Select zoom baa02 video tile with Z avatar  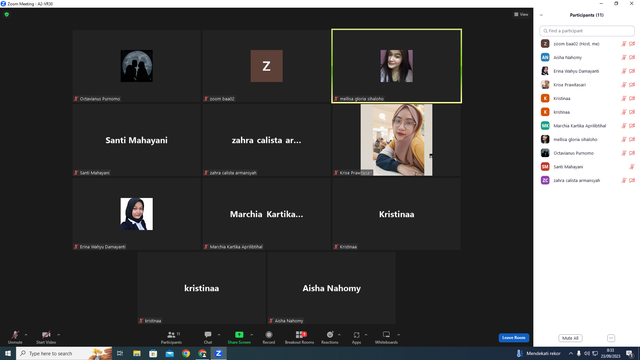[x=267, y=66]
